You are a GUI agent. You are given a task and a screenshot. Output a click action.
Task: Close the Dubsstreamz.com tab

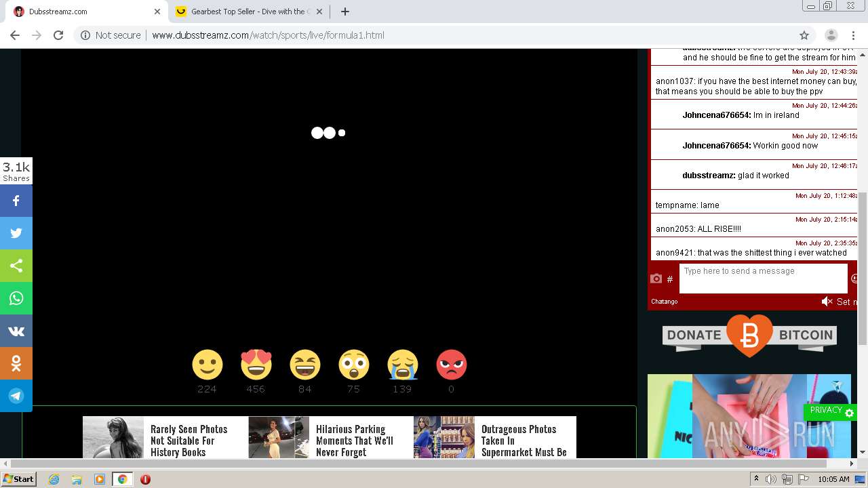[x=157, y=12]
